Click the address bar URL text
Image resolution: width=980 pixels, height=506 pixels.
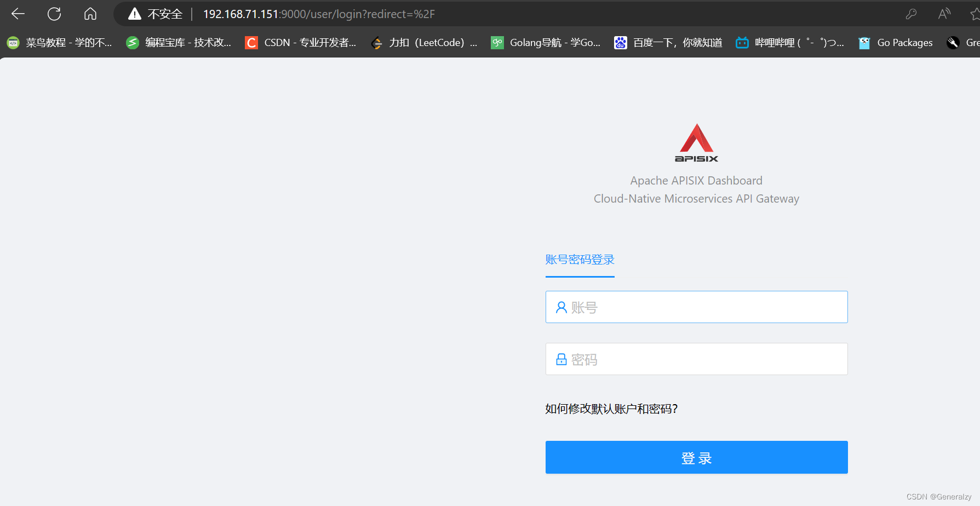(x=319, y=14)
